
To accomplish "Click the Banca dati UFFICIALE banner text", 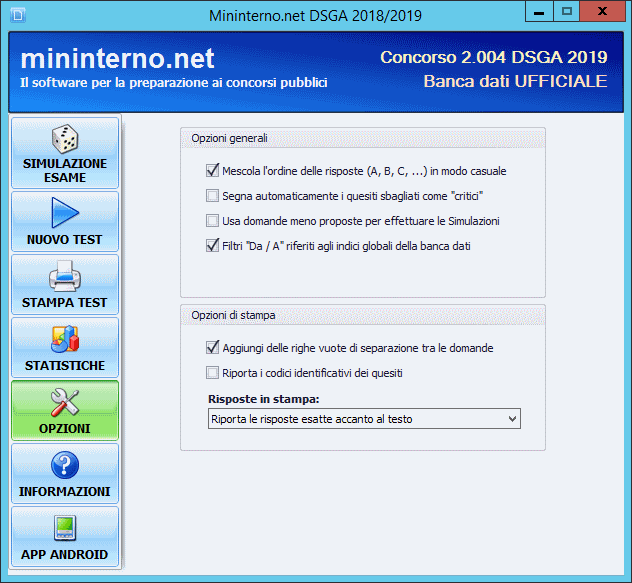I will [x=514, y=81].
